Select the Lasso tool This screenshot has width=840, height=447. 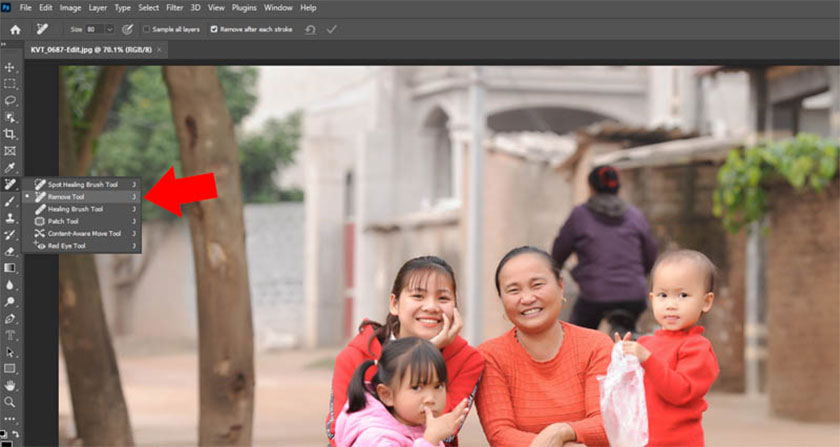[10, 101]
